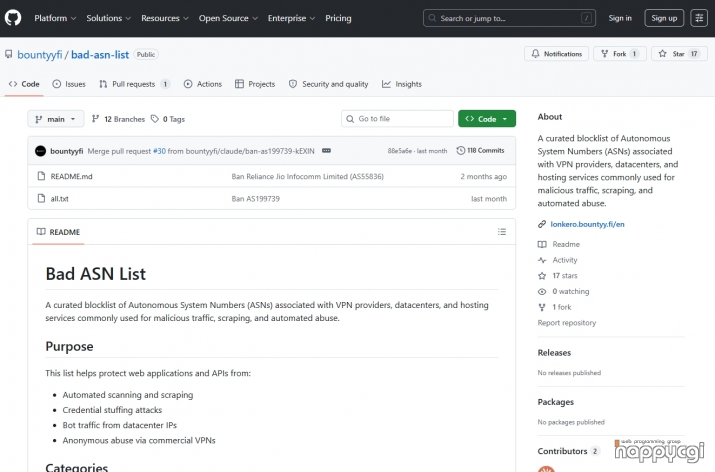Image resolution: width=715 pixels, height=472 pixels.
Task: Open the Platform navigation menu
Action: point(55,18)
